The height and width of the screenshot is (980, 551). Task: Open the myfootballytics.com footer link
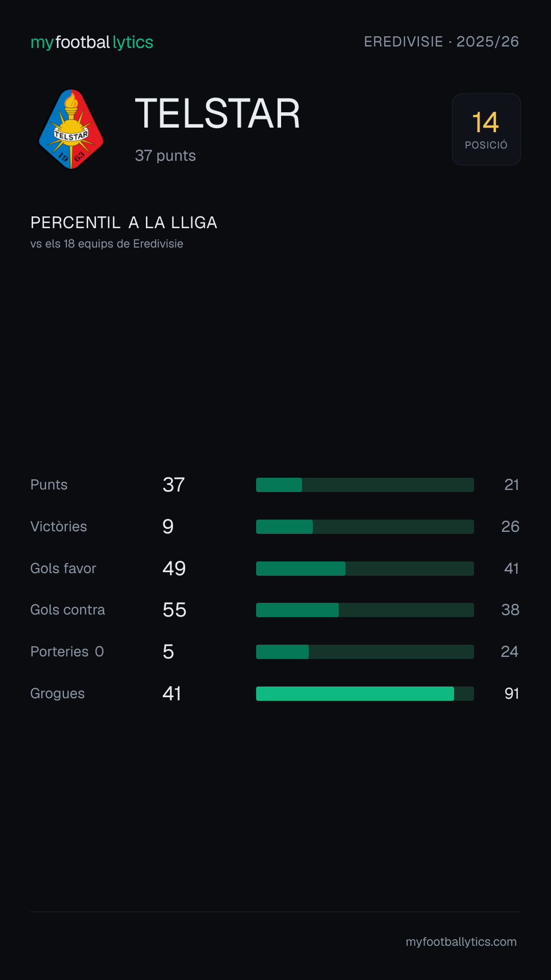coord(461,942)
